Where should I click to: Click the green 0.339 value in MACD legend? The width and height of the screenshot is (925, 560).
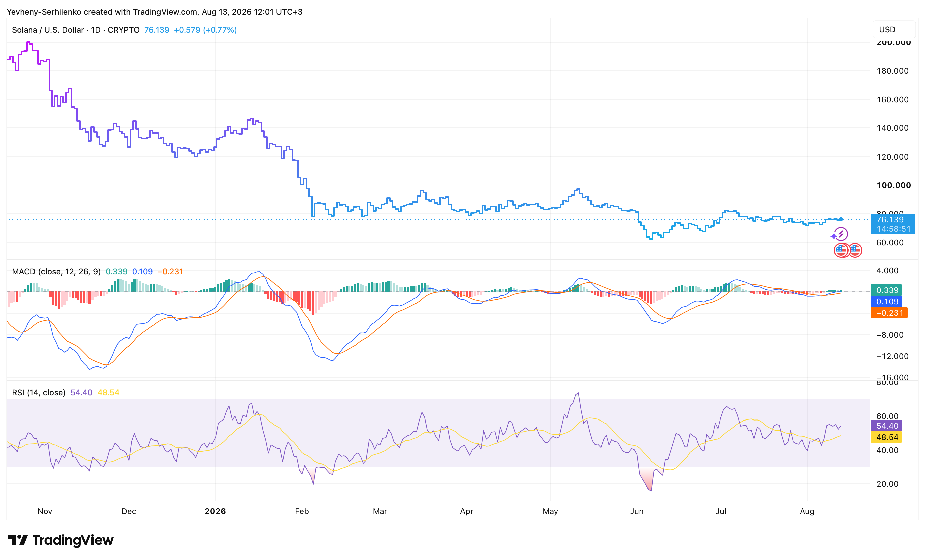coord(116,272)
